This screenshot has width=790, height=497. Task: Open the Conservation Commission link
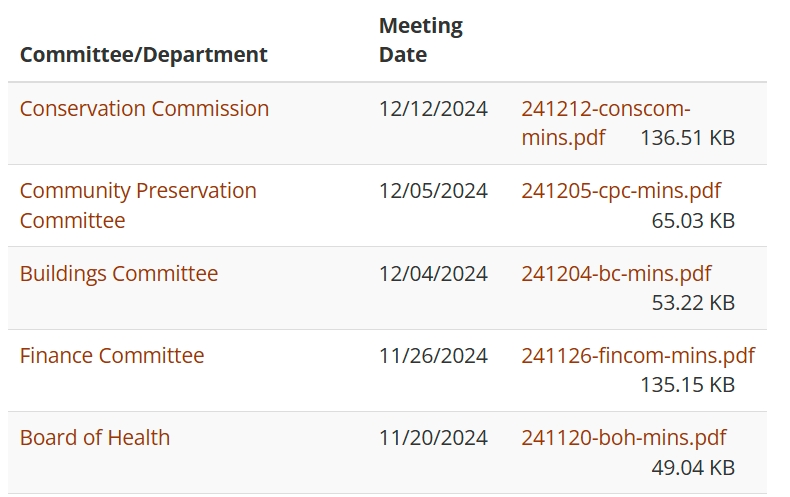(144, 109)
